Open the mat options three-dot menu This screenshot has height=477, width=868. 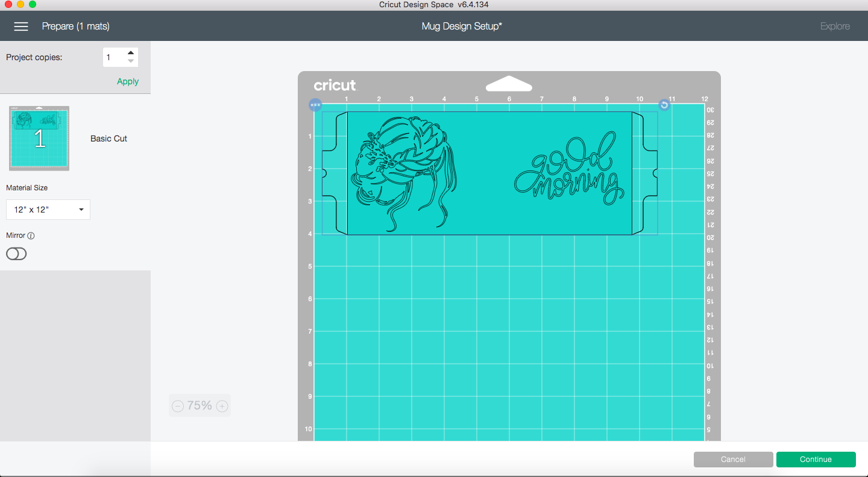pyautogui.click(x=315, y=105)
